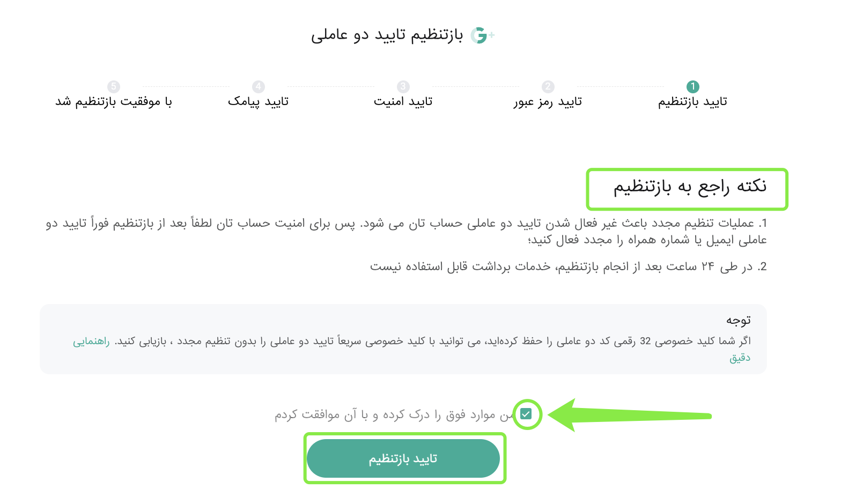The height and width of the screenshot is (504, 841).
Task: Click the heading 'نکته راجع به بازتنظیم'
Action: point(690,187)
